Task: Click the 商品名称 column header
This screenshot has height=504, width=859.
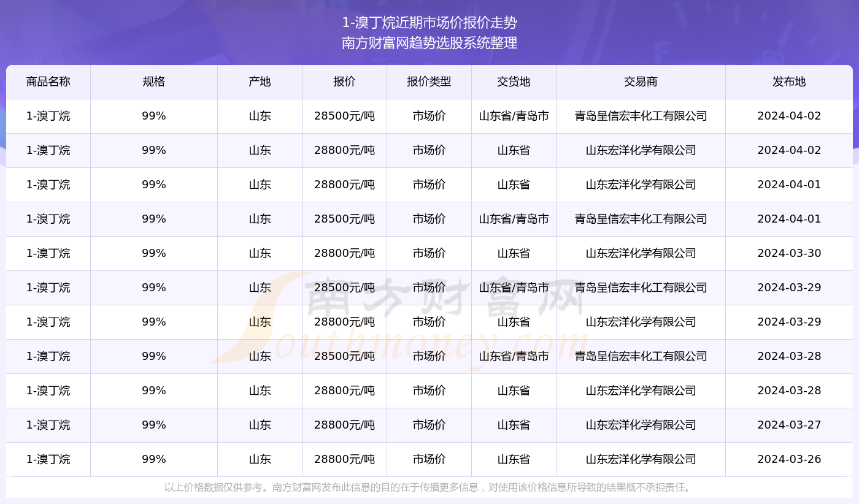Action: point(48,82)
